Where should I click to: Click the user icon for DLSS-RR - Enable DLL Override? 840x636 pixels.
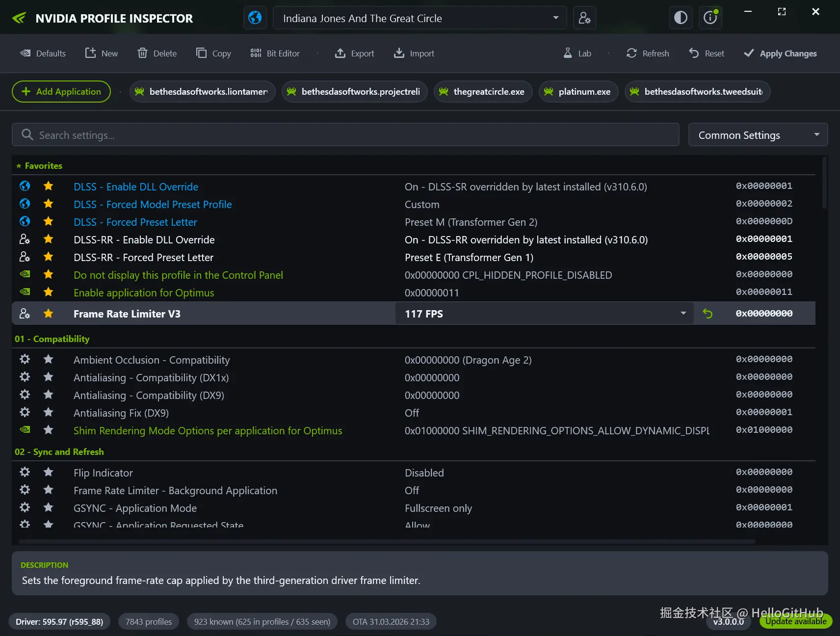point(25,239)
